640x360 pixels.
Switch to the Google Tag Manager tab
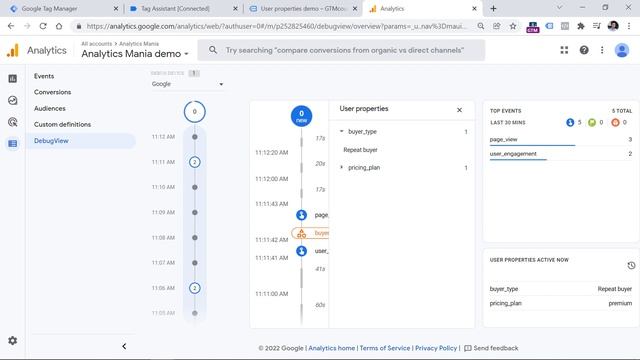(x=61, y=9)
